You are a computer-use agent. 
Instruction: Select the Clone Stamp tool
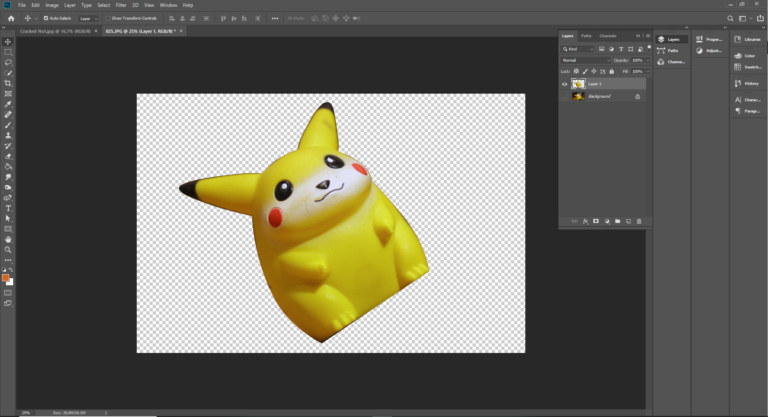point(8,136)
